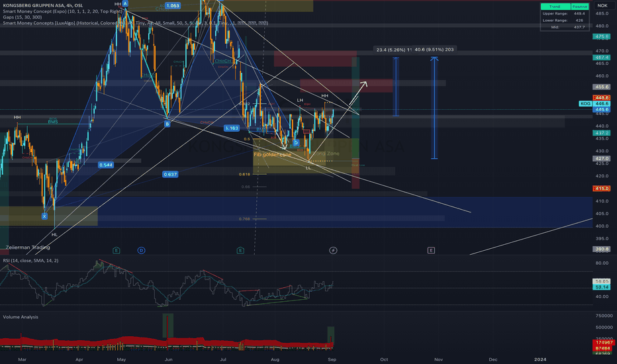617x364 pixels.
Task: Open Smart Money Concepts [LuxAlgo] indicator legend
Action: pyautogui.click(x=135, y=23)
